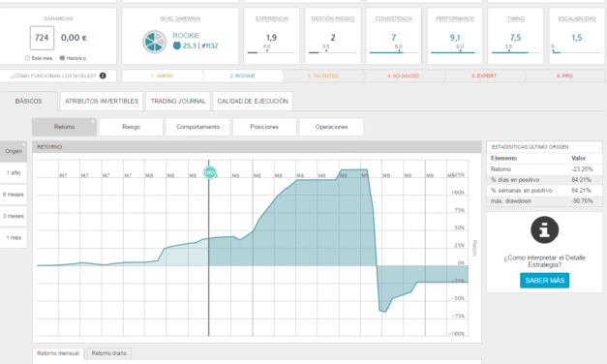The image size is (607, 364).
Task: Choose the 3 meses time range
Action: click(x=14, y=217)
